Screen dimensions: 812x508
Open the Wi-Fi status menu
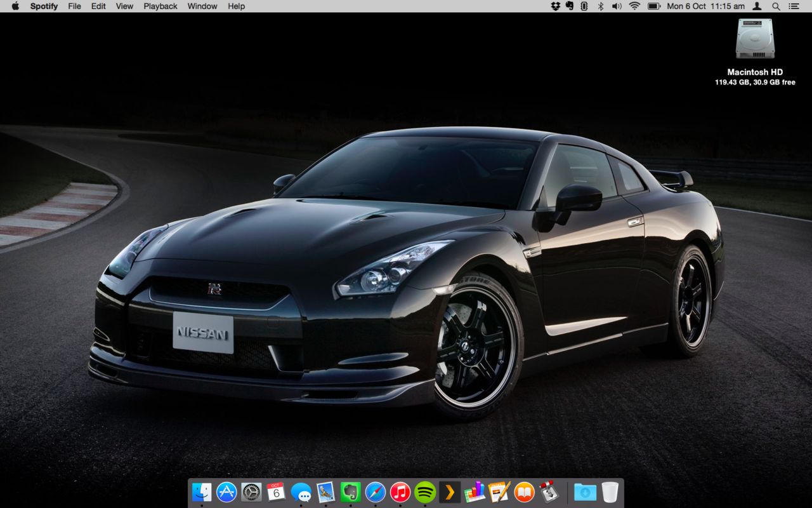634,6
